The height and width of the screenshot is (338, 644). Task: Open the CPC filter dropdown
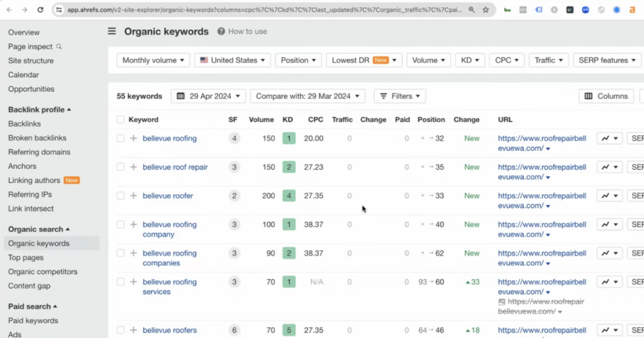click(507, 60)
